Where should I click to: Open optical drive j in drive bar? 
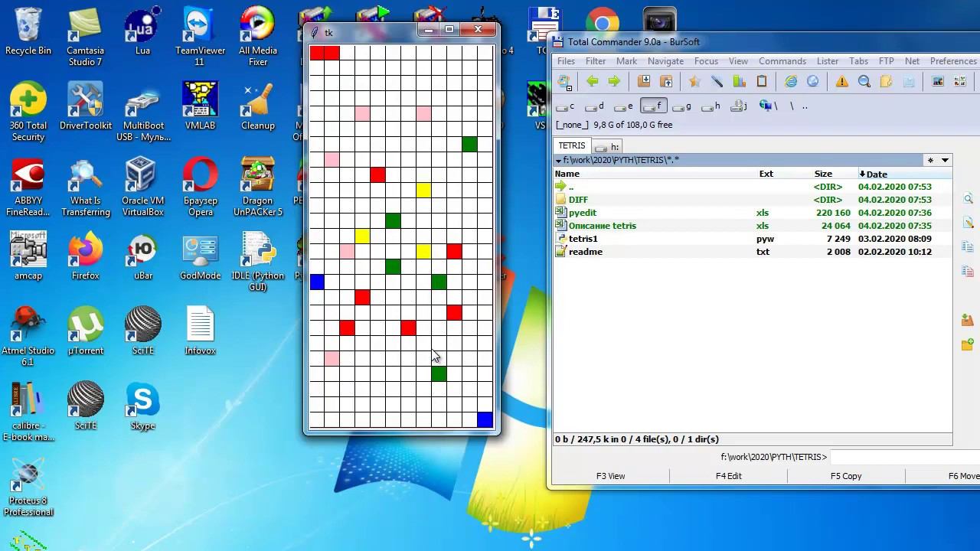click(740, 106)
